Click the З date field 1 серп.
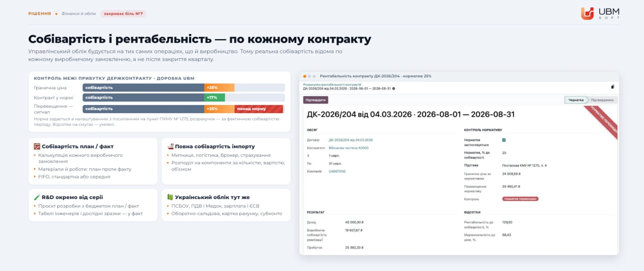 tap(334, 156)
